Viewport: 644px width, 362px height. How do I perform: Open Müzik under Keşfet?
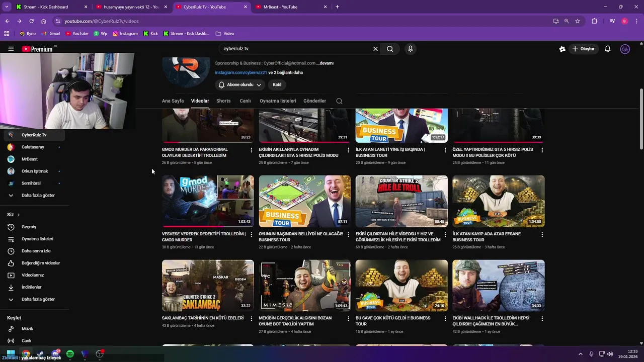click(35, 329)
